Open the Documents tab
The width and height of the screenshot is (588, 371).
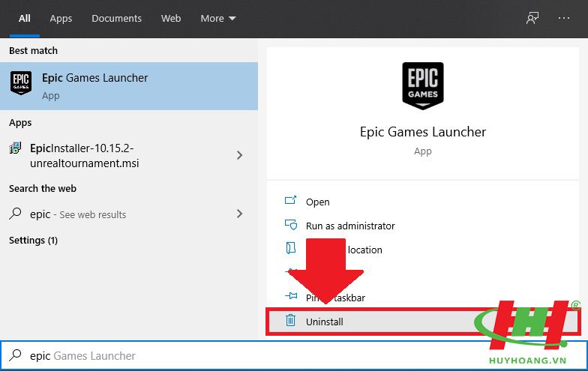click(x=117, y=18)
